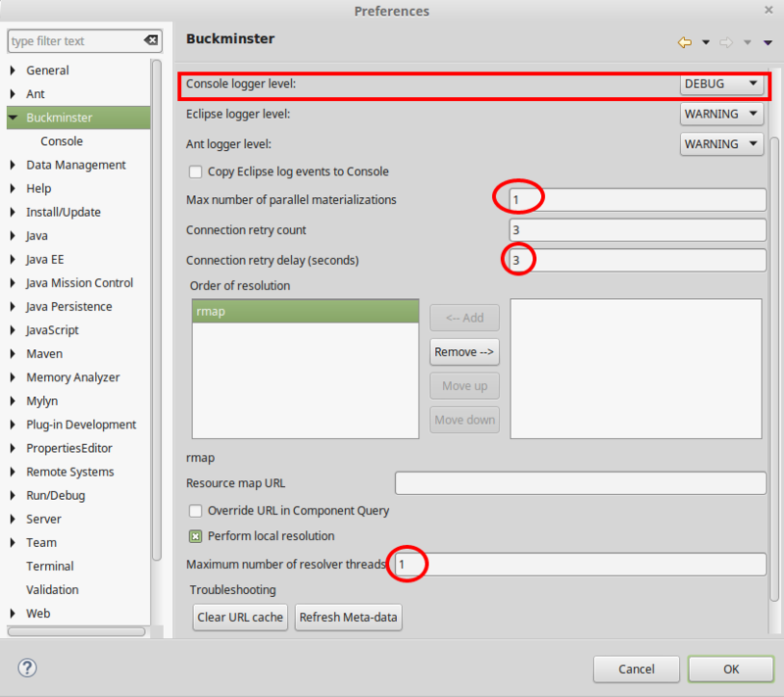
Task: Click the Refresh Meta-data button
Action: pos(348,618)
